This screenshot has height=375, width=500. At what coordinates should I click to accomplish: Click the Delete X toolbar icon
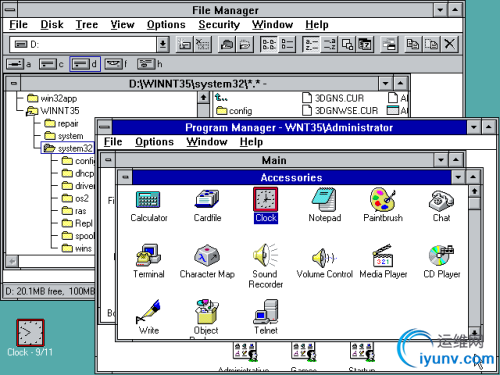coord(450,44)
